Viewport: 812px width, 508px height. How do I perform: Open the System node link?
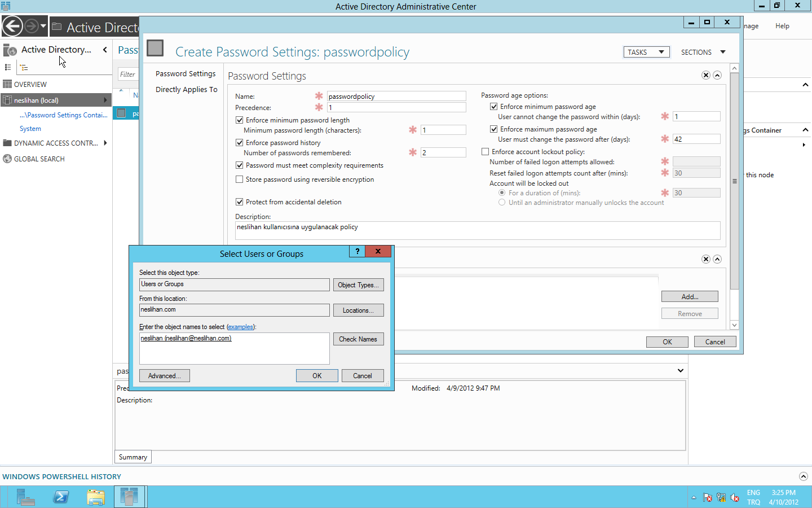(30, 129)
